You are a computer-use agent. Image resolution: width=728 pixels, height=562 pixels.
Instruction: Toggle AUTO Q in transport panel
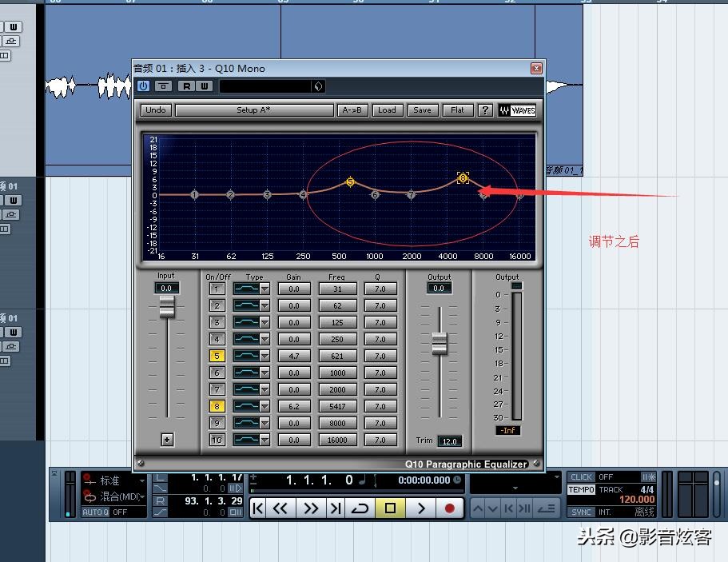(96, 512)
